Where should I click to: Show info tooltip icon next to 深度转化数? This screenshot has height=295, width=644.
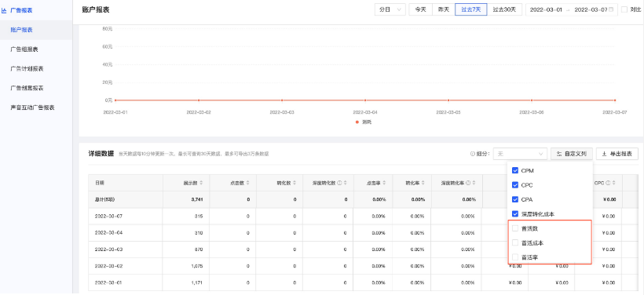(339, 183)
